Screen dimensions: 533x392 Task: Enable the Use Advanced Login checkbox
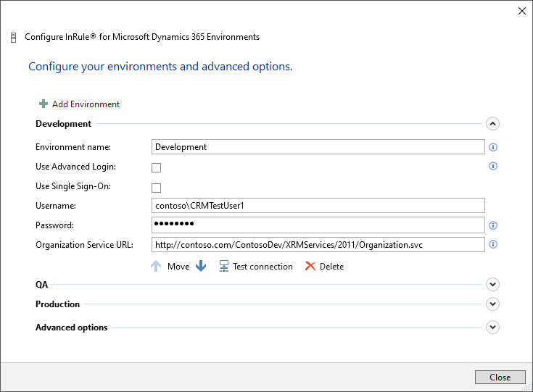click(157, 168)
